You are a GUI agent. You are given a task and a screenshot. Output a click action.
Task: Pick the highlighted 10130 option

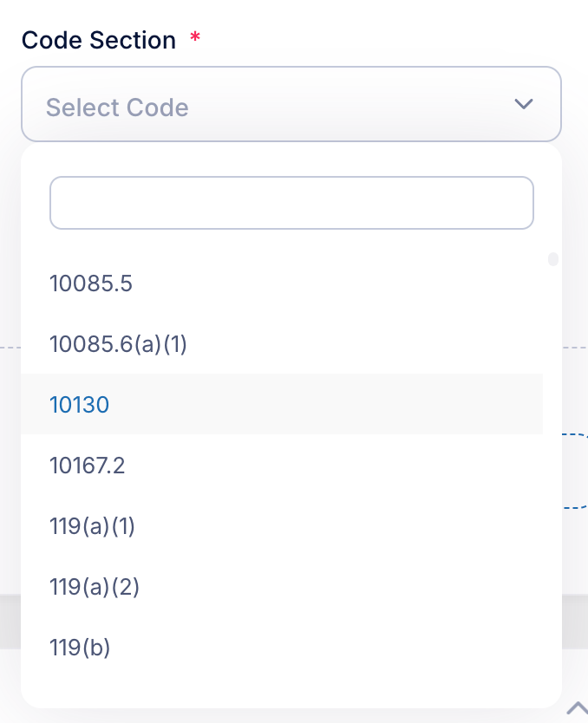(x=282, y=404)
